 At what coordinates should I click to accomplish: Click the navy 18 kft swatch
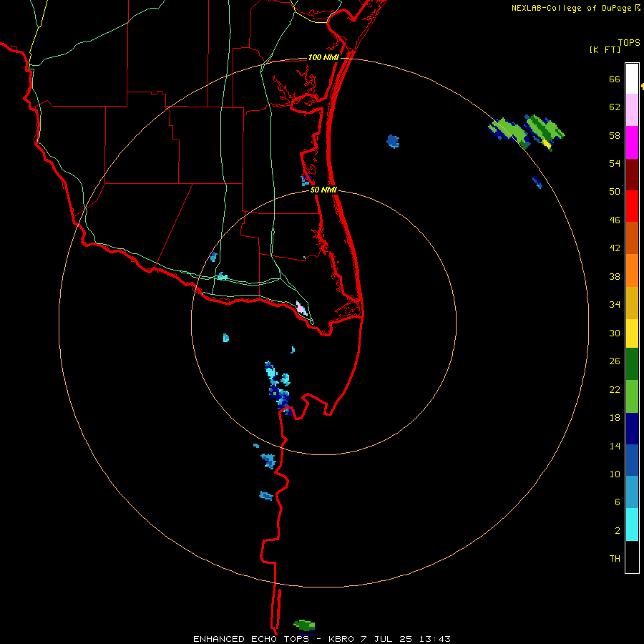click(x=632, y=429)
